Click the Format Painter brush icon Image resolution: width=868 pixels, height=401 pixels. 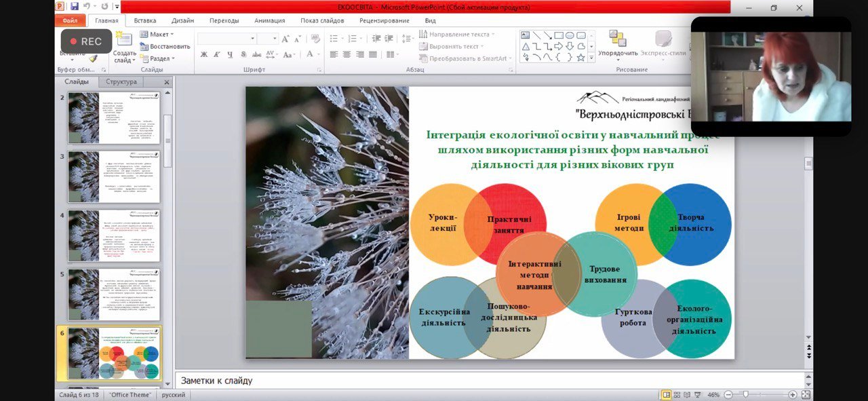[x=93, y=60]
